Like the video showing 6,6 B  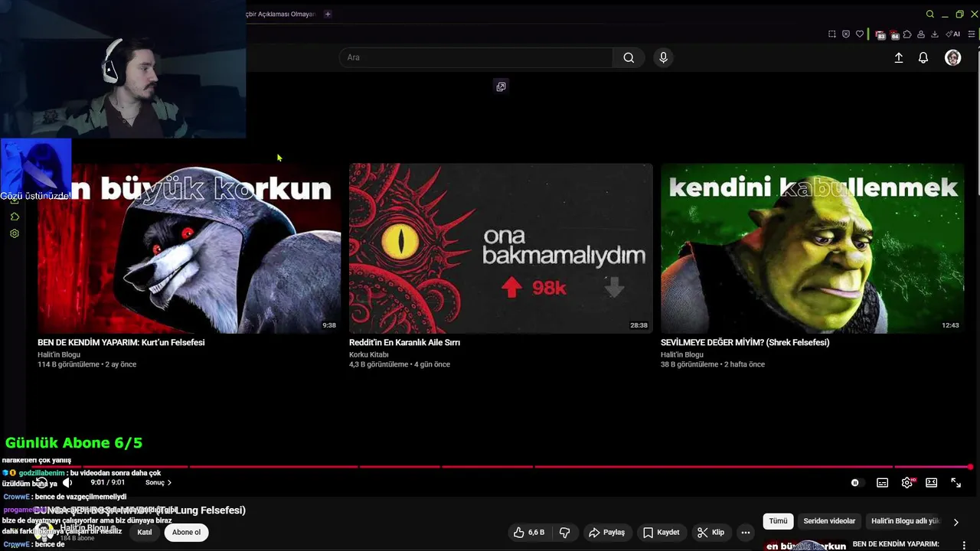click(x=529, y=532)
